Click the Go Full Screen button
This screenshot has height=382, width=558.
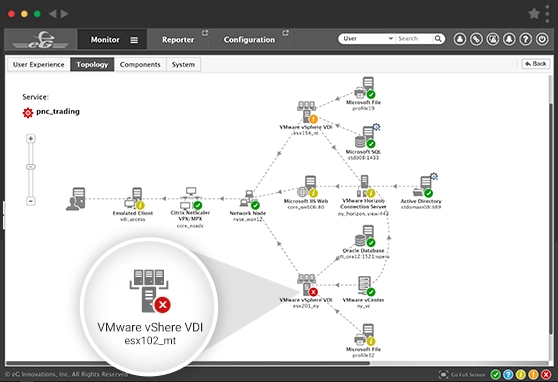[x=462, y=375]
